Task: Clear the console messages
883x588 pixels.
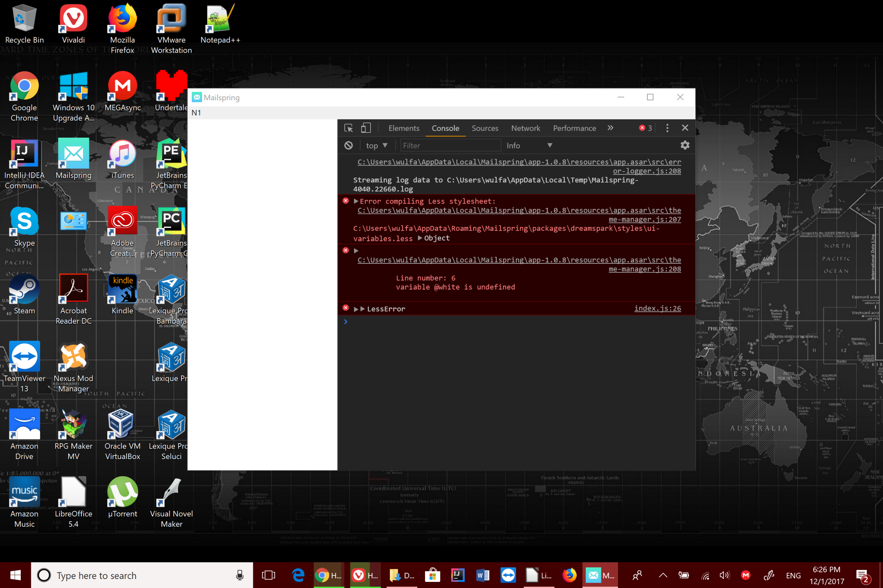Action: click(348, 145)
